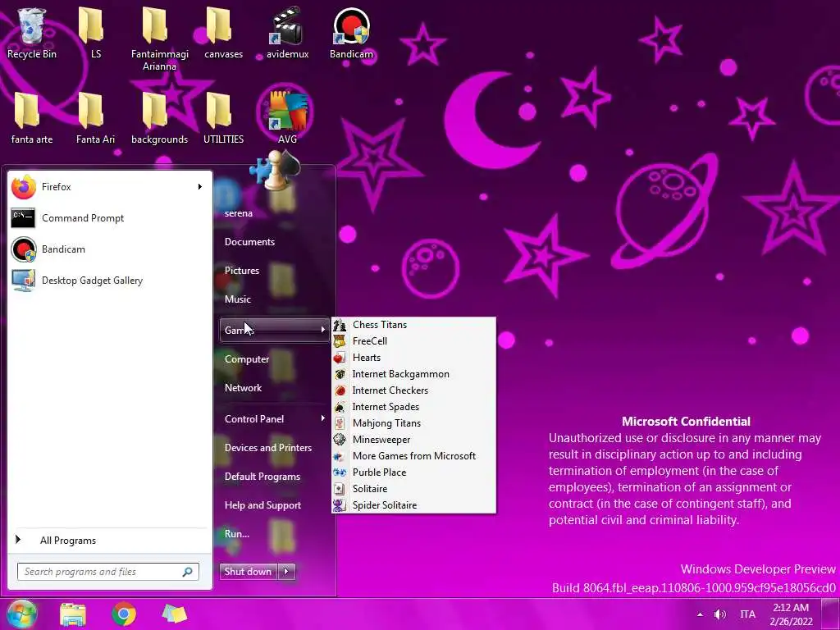Open Default Programs
Screen dimensions: 840x630
coord(262,477)
